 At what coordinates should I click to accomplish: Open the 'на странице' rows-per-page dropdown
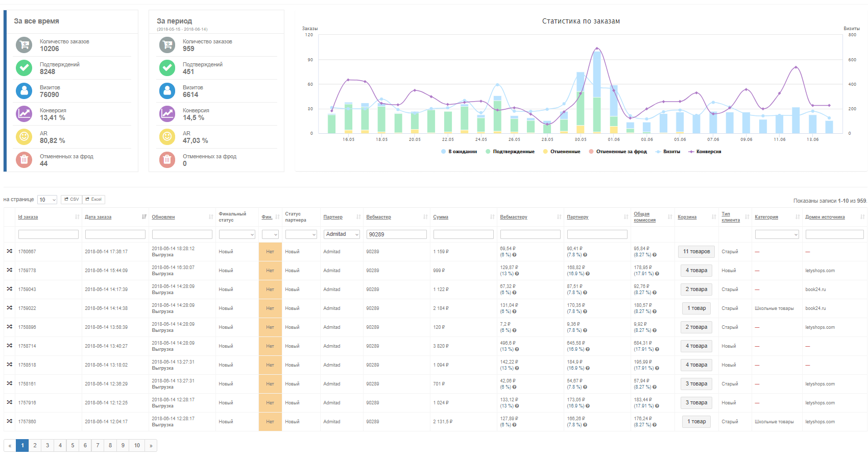[x=47, y=200]
